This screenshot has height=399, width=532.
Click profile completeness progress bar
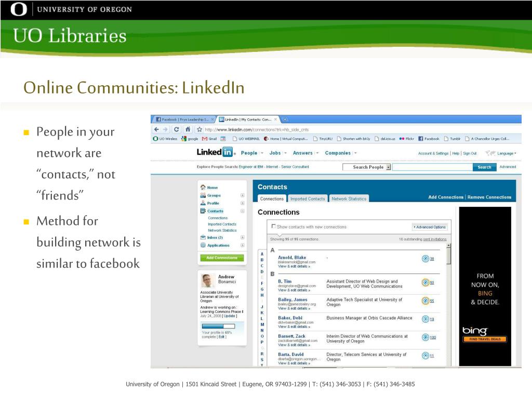point(218,326)
